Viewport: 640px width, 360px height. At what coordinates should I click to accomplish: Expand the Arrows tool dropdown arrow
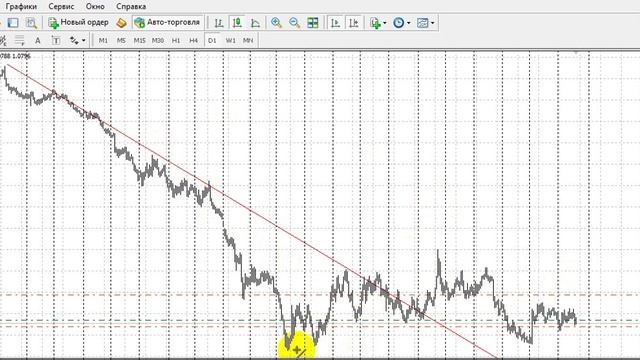84,40
